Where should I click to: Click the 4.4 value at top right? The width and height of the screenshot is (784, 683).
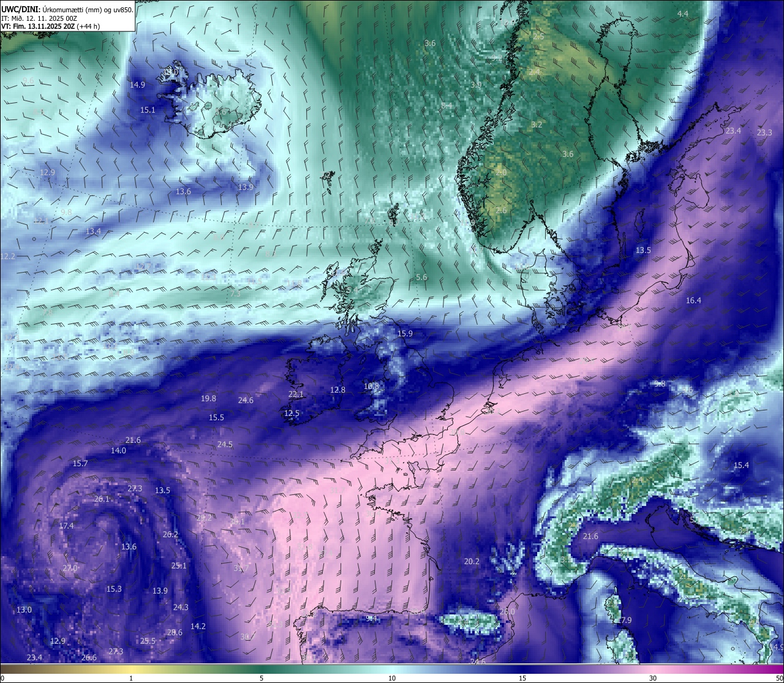point(683,14)
